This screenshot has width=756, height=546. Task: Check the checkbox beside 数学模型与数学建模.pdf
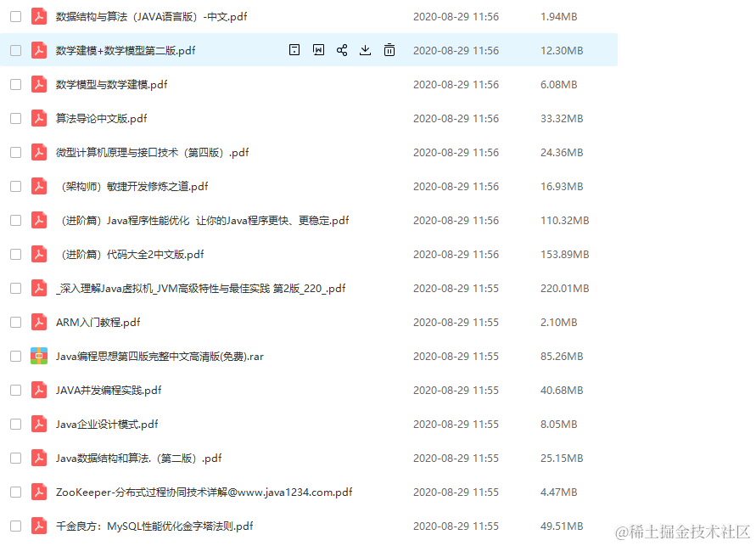tap(15, 84)
